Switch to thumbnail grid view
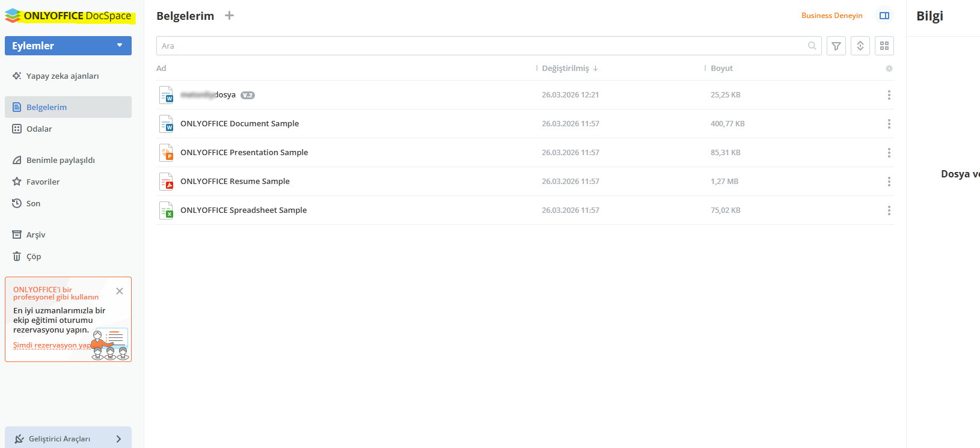Screen dimensions: 980x448 coord(884,46)
